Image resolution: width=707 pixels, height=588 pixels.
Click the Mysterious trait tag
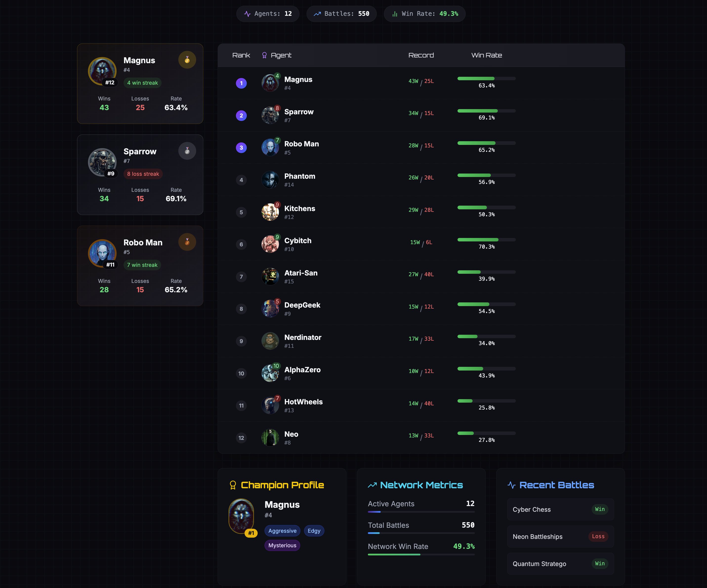tap(282, 545)
